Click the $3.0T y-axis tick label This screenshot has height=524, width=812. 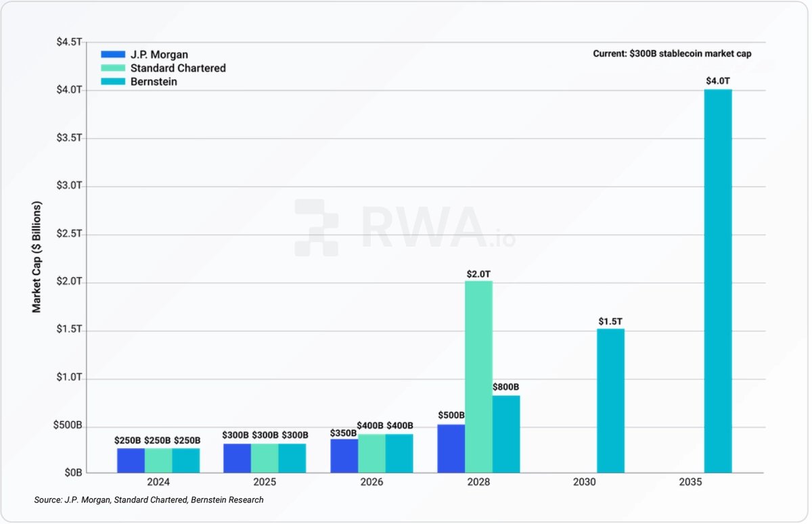70,186
